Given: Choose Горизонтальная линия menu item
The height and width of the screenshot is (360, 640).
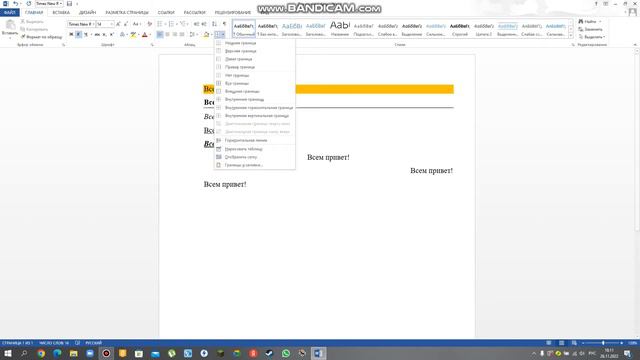Looking at the screenshot, I should click(255, 140).
